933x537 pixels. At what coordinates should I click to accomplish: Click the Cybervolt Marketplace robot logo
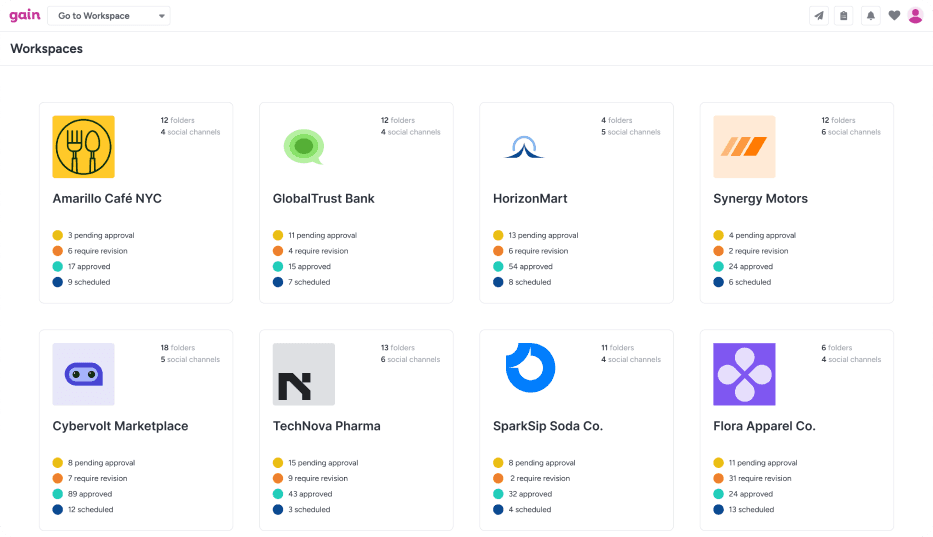83,374
